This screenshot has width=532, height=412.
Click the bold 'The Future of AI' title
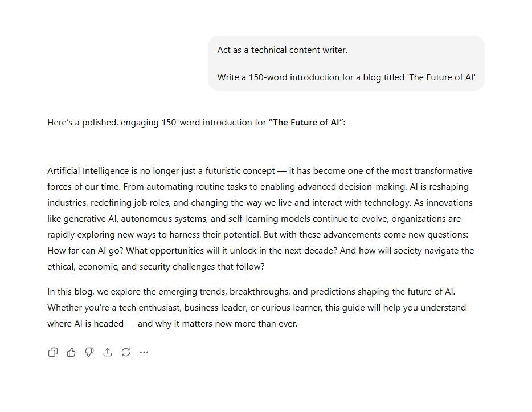pos(306,123)
